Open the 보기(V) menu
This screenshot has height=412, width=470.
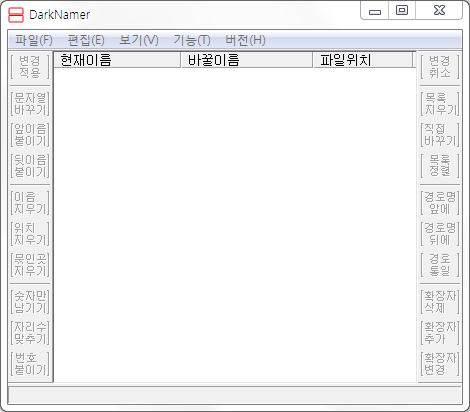pyautogui.click(x=139, y=40)
